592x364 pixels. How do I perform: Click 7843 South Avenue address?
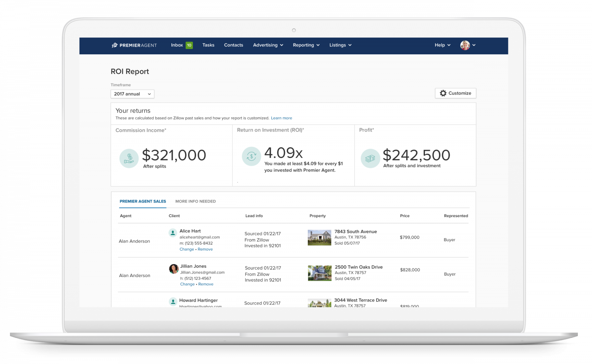click(x=356, y=232)
